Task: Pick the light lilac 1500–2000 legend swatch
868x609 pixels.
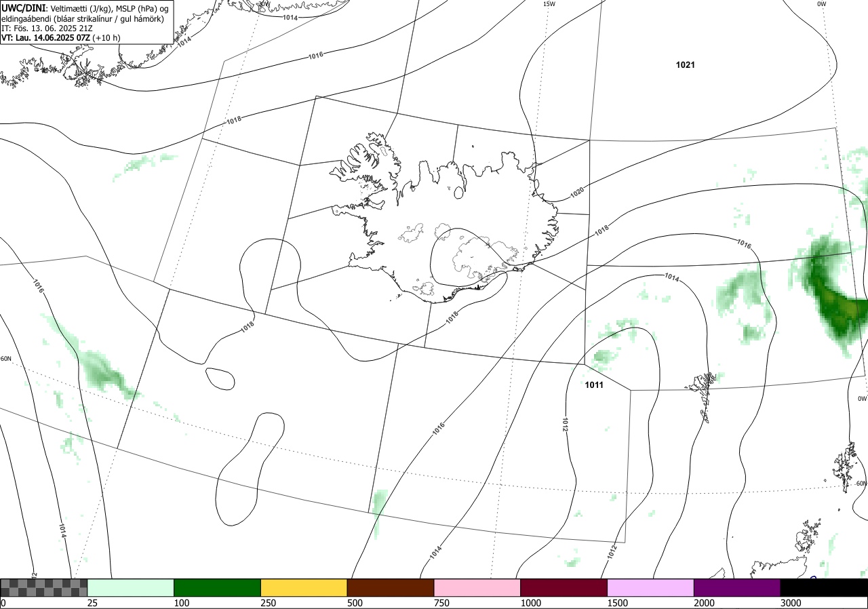Action: tap(651, 587)
